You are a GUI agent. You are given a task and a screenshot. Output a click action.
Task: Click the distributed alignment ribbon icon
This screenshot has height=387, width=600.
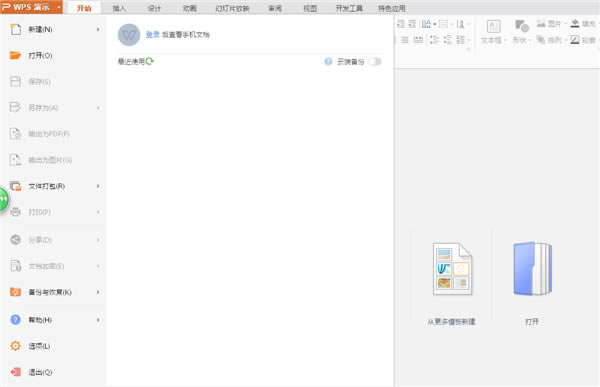(419, 40)
